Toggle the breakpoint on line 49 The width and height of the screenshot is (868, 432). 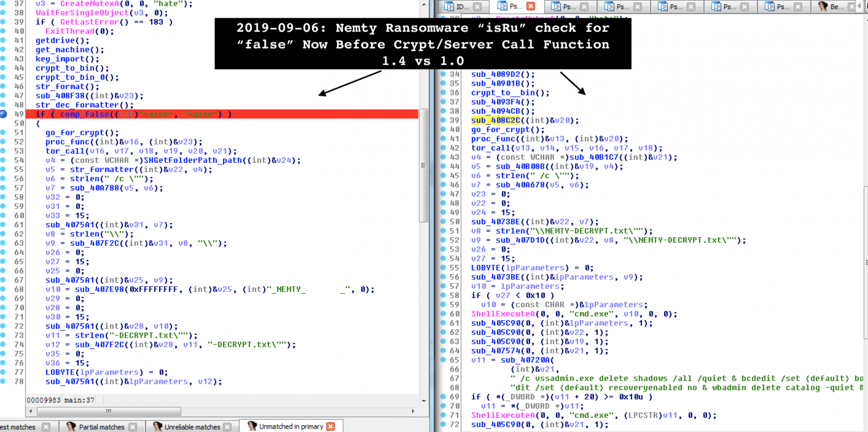[x=3, y=114]
